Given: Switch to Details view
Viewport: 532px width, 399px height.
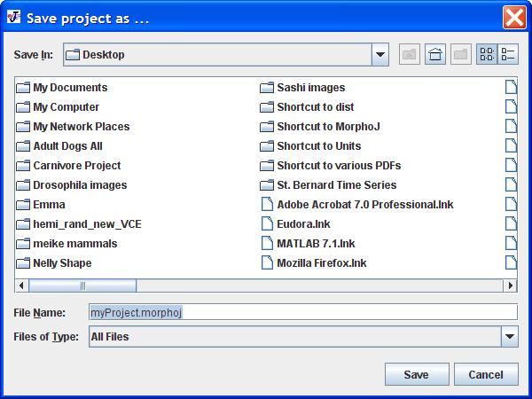Looking at the screenshot, I should (x=508, y=54).
